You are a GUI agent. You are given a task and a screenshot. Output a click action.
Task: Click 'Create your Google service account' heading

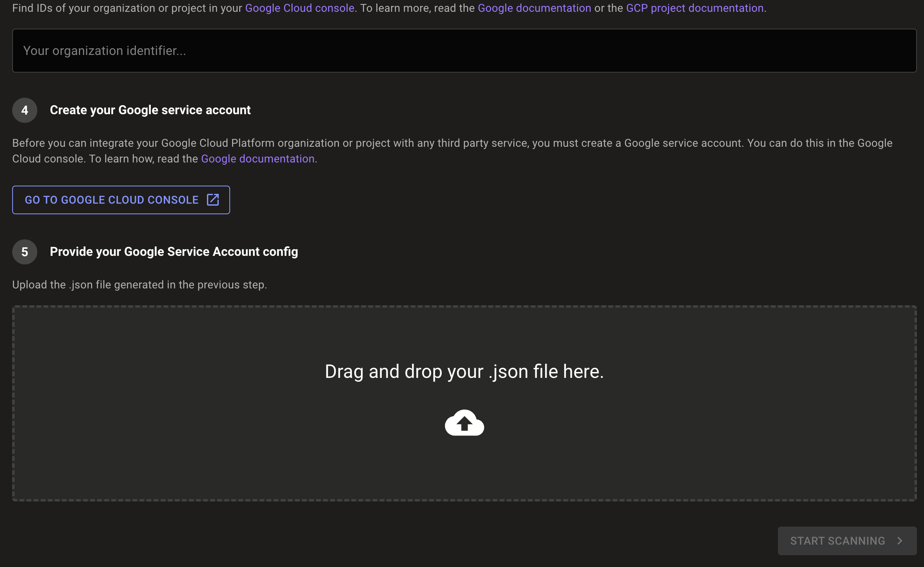(150, 110)
